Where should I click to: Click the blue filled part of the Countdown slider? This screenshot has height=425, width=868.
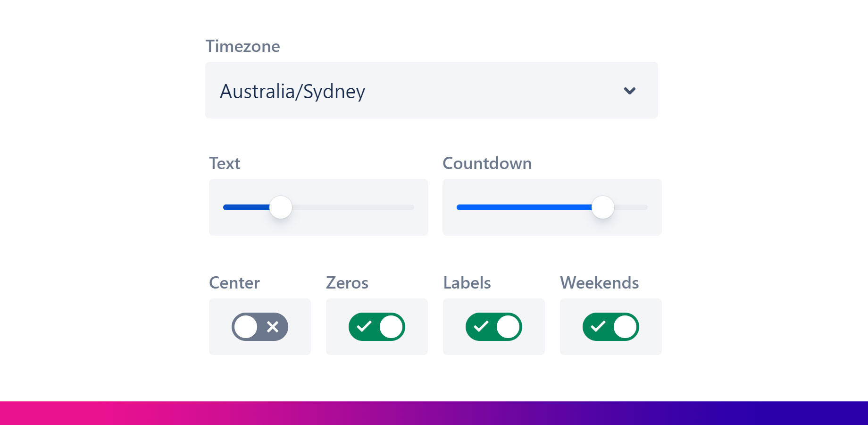coord(524,207)
